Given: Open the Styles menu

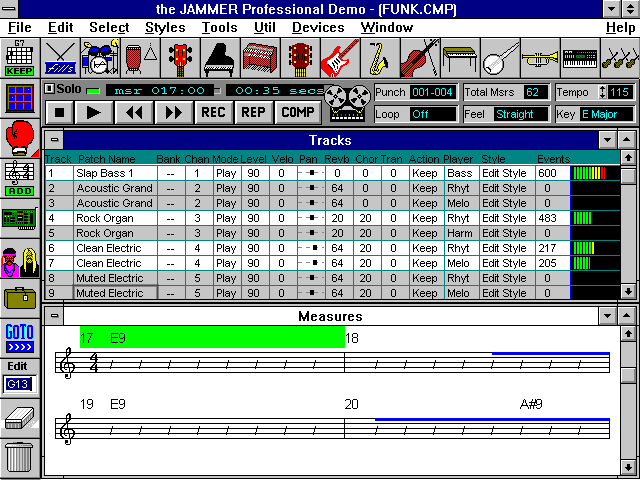Looking at the screenshot, I should 165,27.
